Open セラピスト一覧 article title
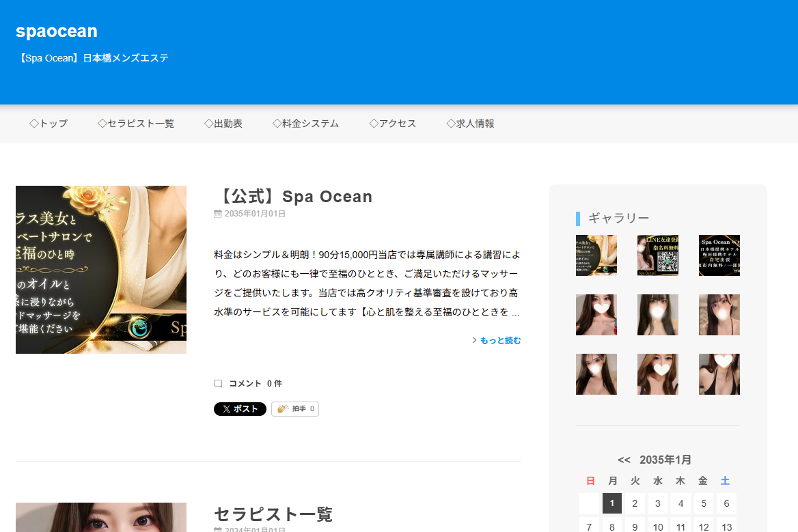This screenshot has width=798, height=532. tap(273, 514)
